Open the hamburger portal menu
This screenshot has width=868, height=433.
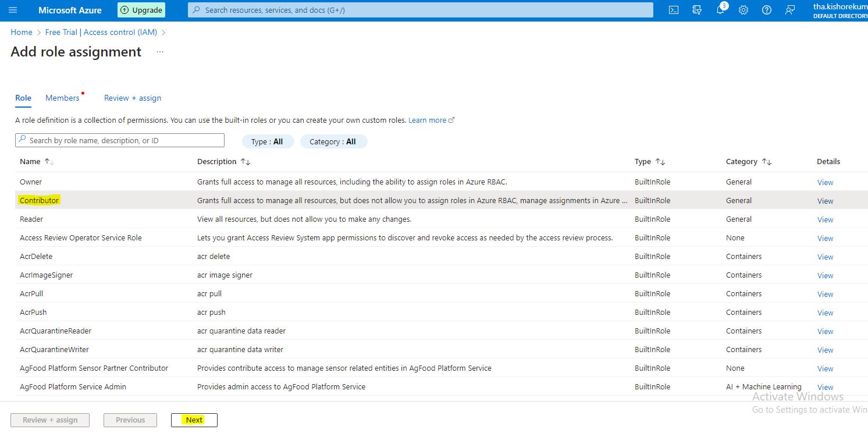[x=13, y=10]
